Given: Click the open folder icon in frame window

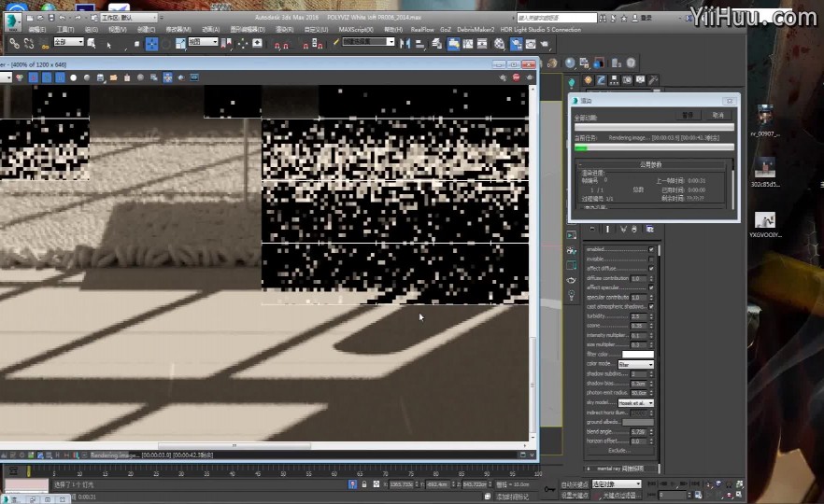Looking at the screenshot, I should (114, 77).
